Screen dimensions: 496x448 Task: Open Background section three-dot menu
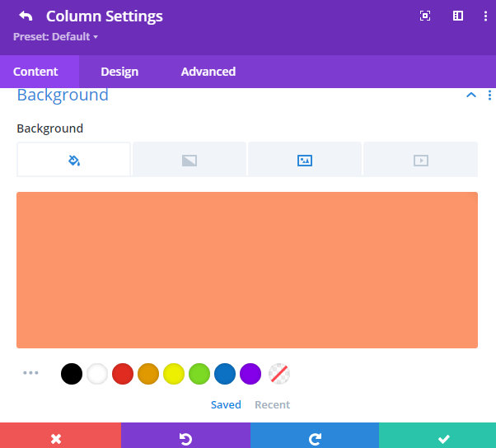489,95
